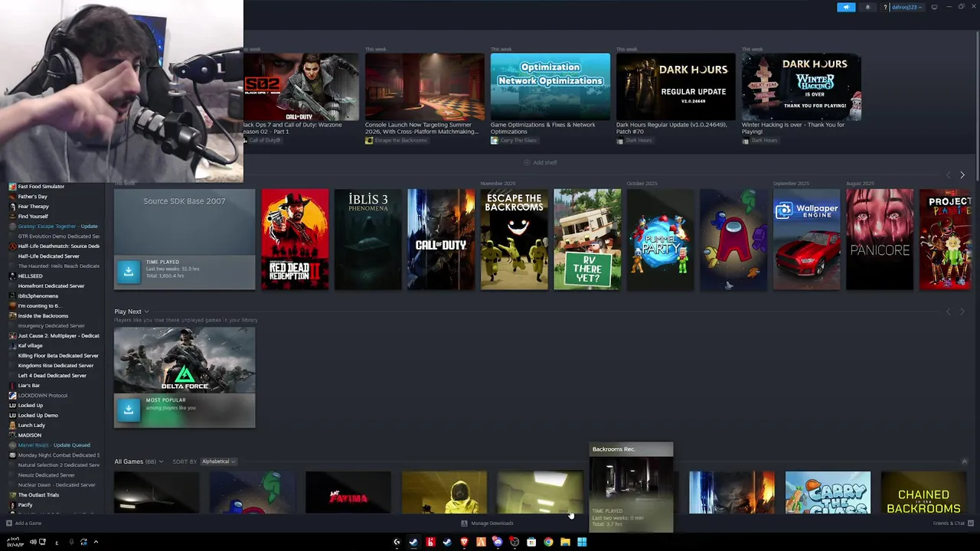Switch to Big Picture mode icon

[934, 7]
